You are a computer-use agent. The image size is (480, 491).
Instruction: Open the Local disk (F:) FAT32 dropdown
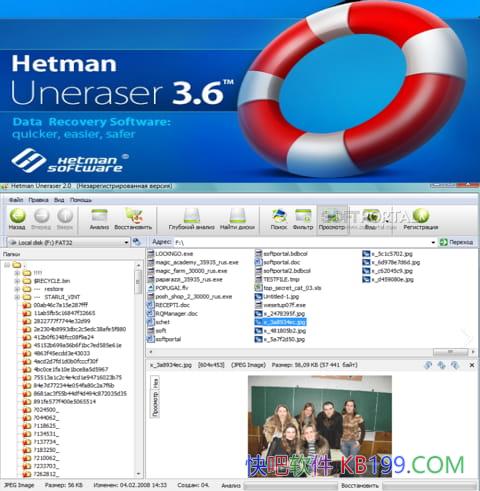tap(68, 242)
